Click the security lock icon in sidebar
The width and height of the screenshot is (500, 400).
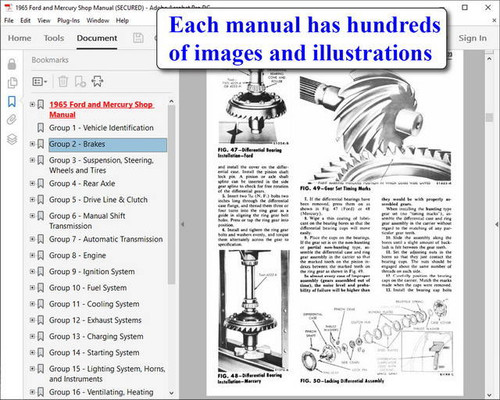(x=12, y=64)
